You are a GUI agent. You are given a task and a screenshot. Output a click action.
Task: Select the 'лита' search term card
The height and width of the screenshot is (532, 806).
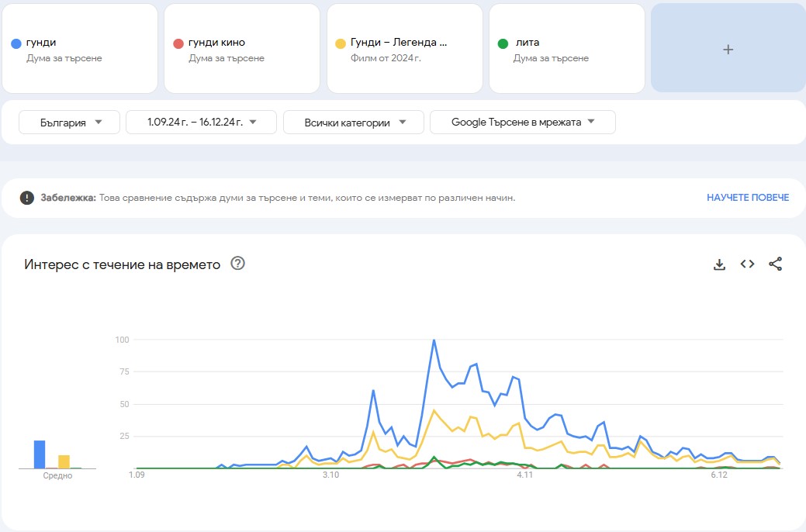pyautogui.click(x=566, y=47)
